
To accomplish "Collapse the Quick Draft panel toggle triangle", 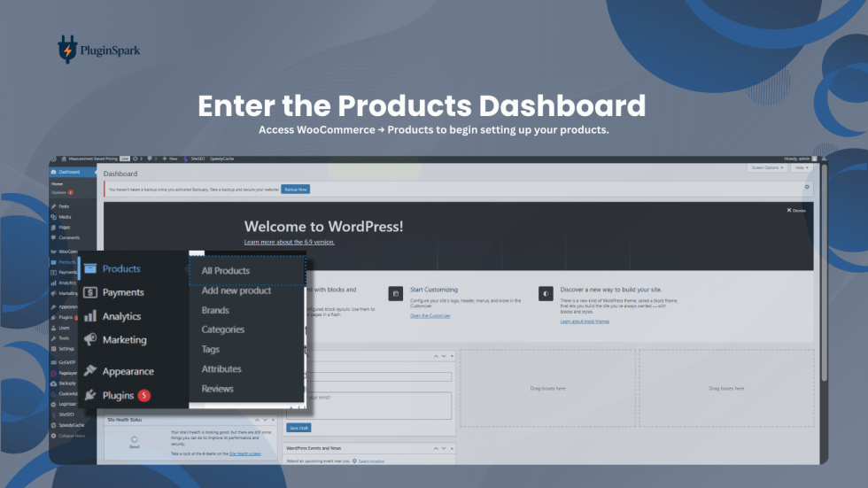I will click(x=452, y=356).
